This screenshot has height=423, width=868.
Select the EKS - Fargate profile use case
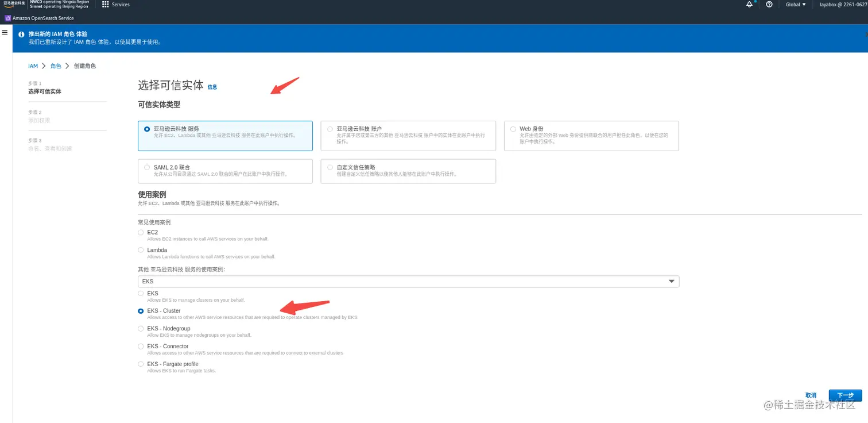click(x=141, y=364)
